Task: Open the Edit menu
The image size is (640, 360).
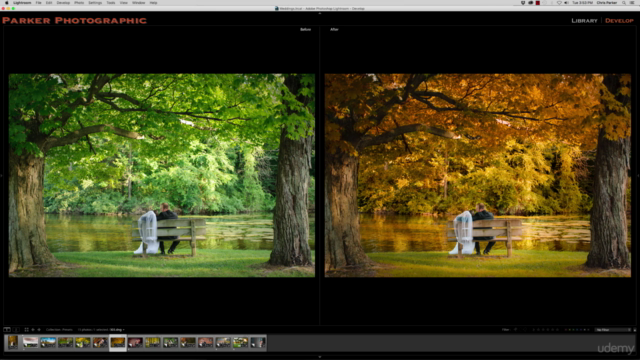Action: click(49, 2)
